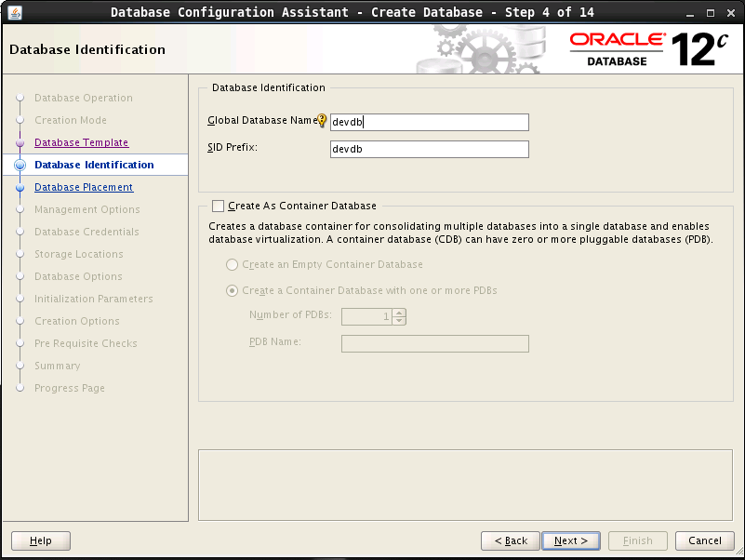Image resolution: width=745 pixels, height=560 pixels.
Task: Open the Database Template step link
Action: click(x=81, y=143)
